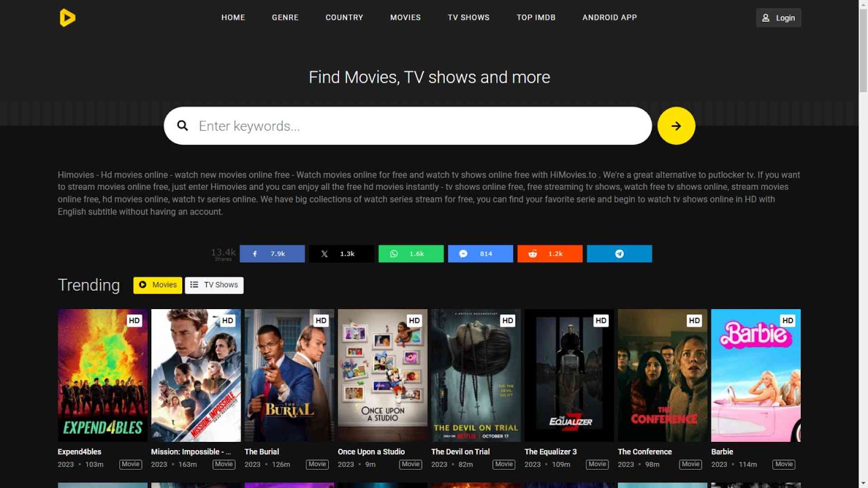Click the Enter keywords search field
Viewport: 868px width, 488px height.
point(408,126)
